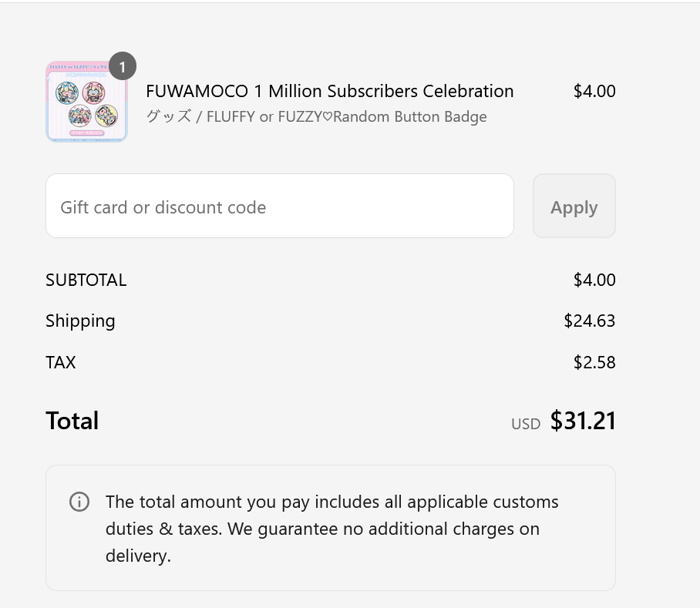The width and height of the screenshot is (700, 608).
Task: Click the SUBTOTAL label
Action: point(86,280)
